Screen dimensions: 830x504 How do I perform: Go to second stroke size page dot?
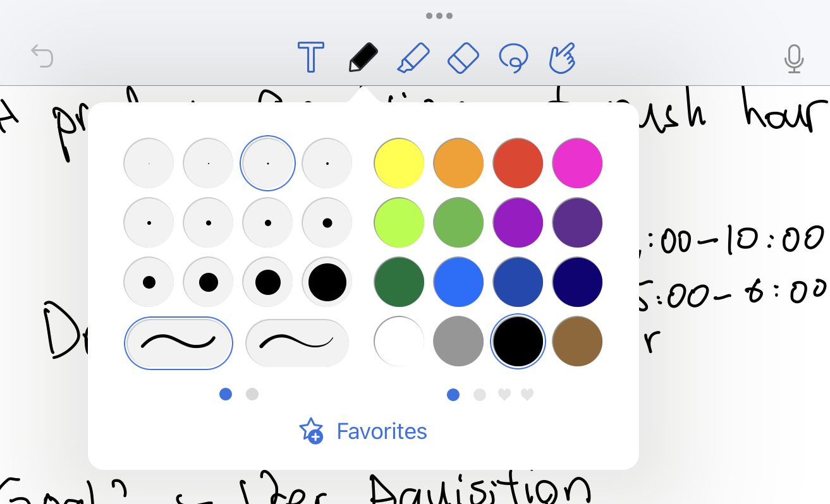(252, 394)
